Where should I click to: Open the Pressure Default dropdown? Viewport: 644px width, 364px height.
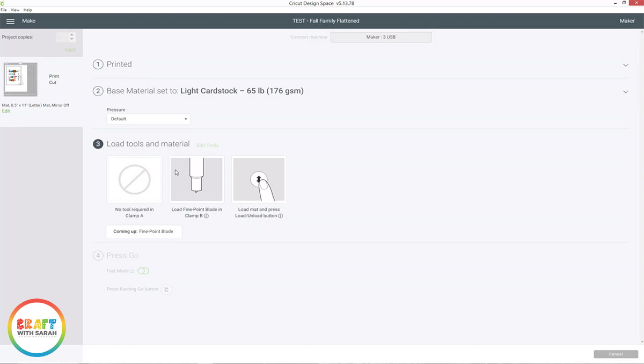point(149,119)
